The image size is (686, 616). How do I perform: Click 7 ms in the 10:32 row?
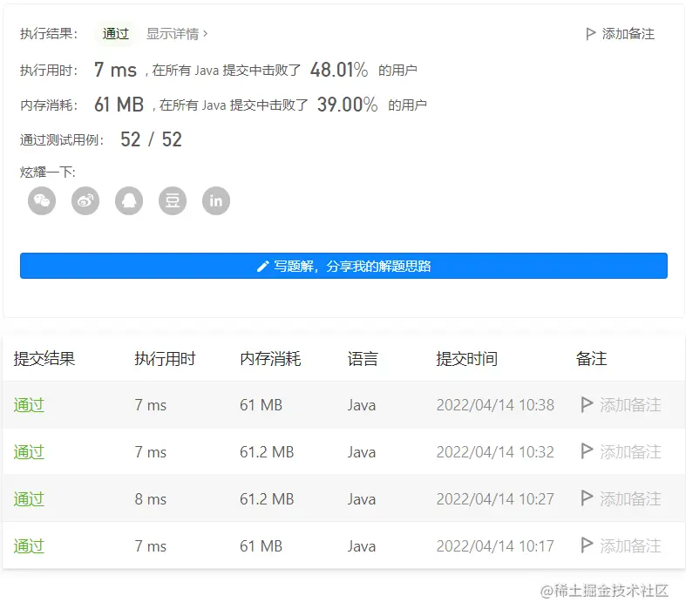click(x=151, y=451)
